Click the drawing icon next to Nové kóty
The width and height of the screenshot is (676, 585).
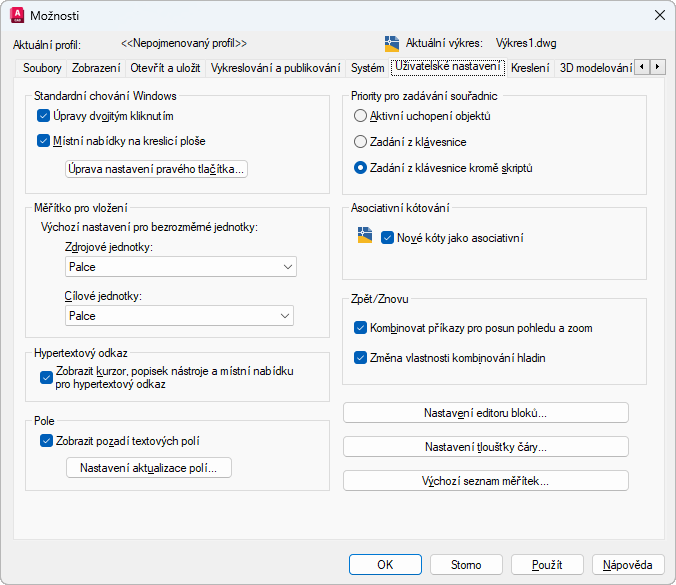click(365, 236)
